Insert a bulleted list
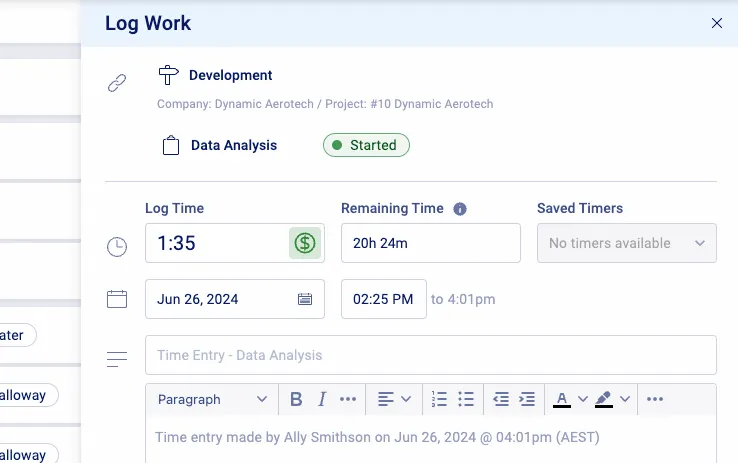Screen dimensions: 738x463 (x=466, y=399)
